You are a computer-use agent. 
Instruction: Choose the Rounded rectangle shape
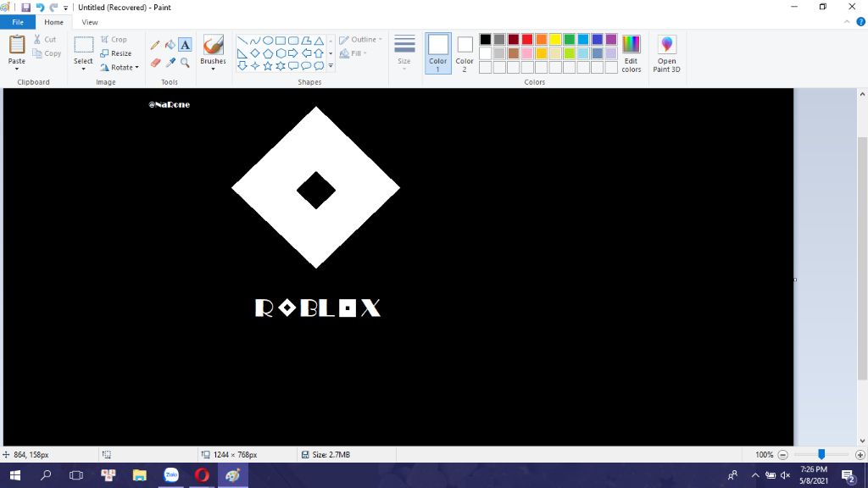292,41
